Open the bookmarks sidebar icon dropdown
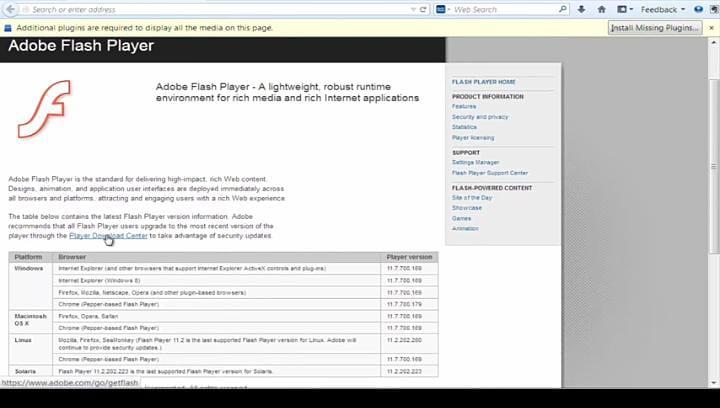The width and height of the screenshot is (720, 408). tap(625, 9)
